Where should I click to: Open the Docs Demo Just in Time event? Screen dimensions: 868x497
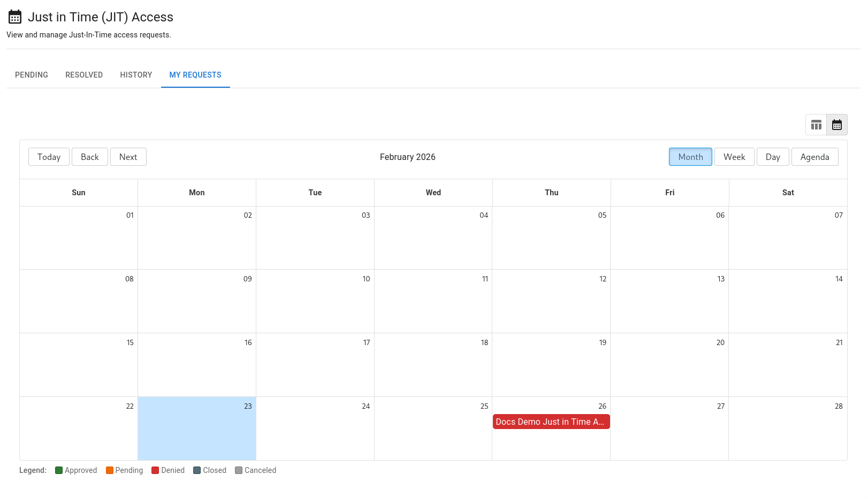[551, 422]
